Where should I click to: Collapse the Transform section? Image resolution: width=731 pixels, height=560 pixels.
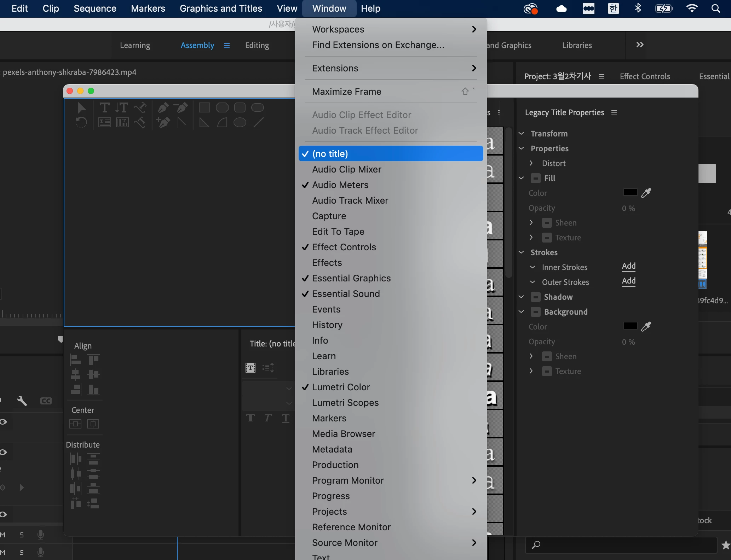[521, 134]
